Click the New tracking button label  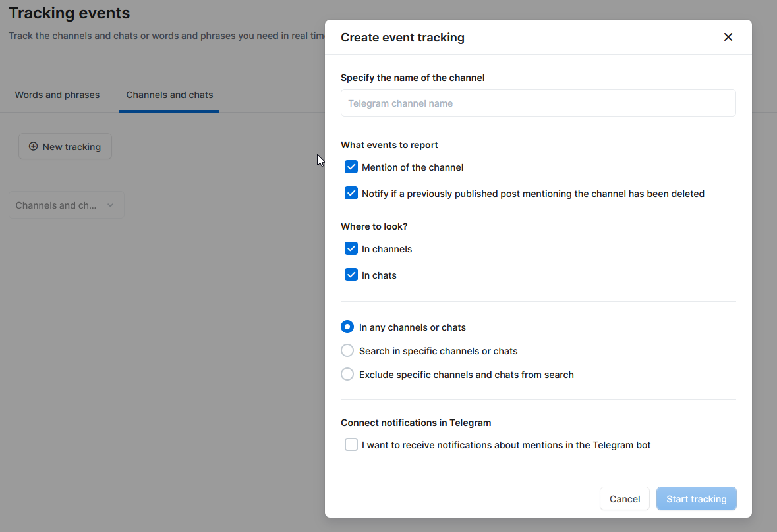coord(72,147)
